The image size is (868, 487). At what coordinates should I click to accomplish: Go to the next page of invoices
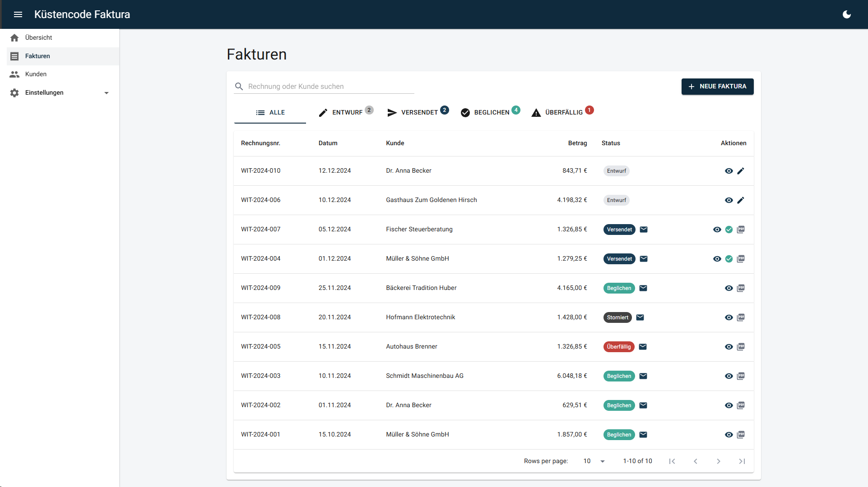(x=719, y=461)
